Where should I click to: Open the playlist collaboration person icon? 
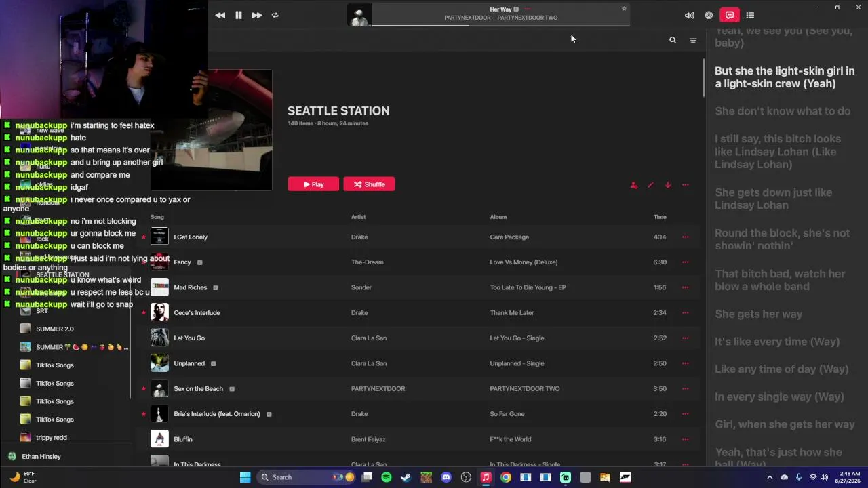point(634,185)
